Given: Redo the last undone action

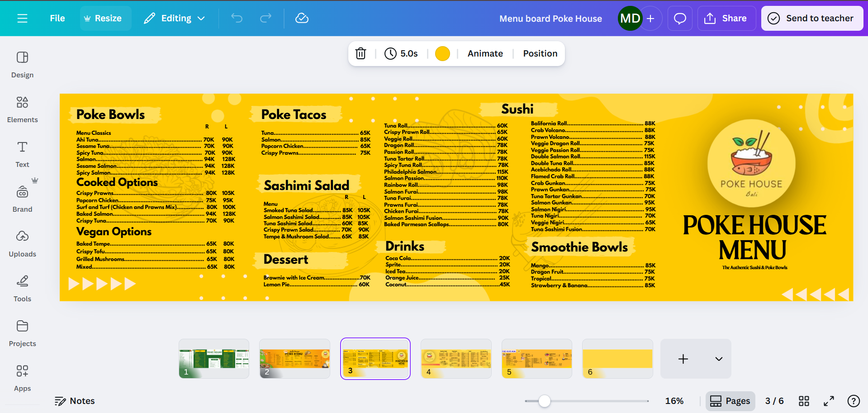Looking at the screenshot, I should coord(266,18).
